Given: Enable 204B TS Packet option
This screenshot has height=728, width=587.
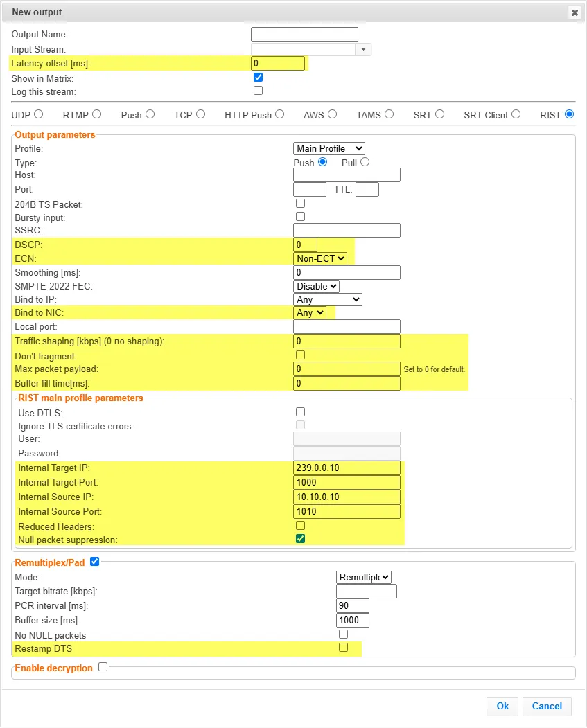Looking at the screenshot, I should [301, 204].
